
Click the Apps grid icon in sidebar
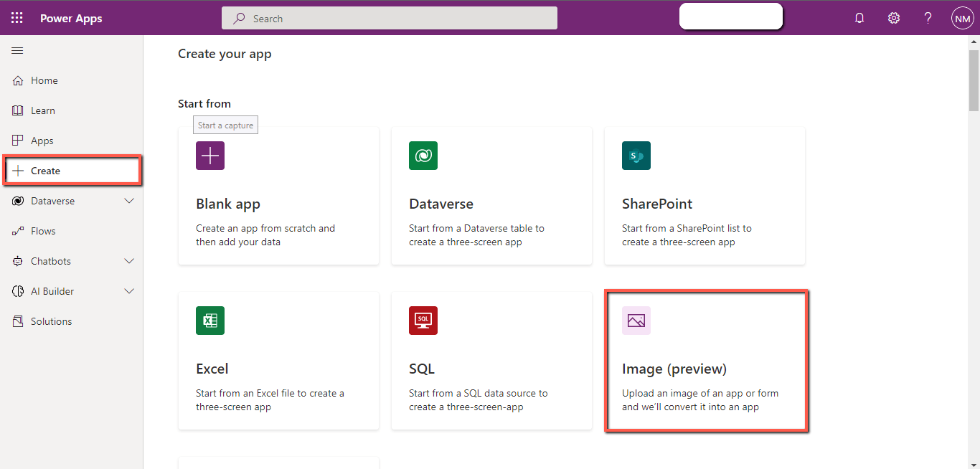[18, 141]
